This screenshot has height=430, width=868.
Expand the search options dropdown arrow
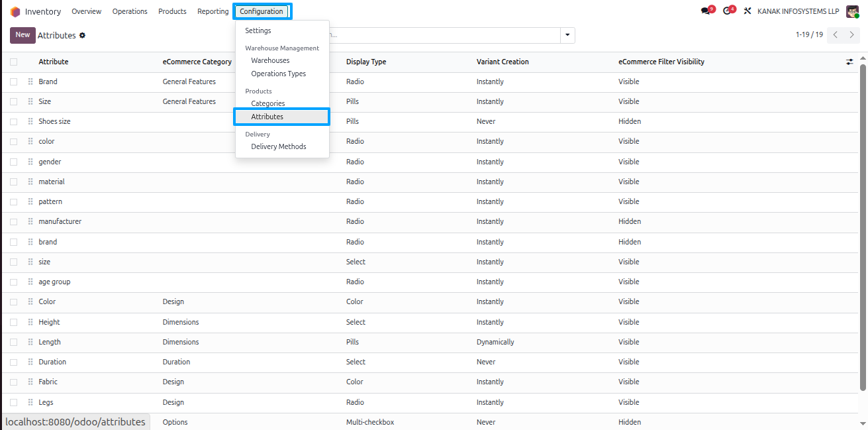coord(567,35)
